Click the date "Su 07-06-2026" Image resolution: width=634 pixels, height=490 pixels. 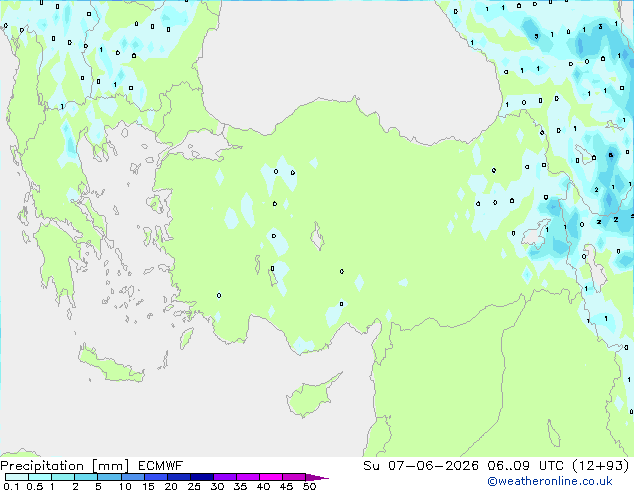coord(421,466)
